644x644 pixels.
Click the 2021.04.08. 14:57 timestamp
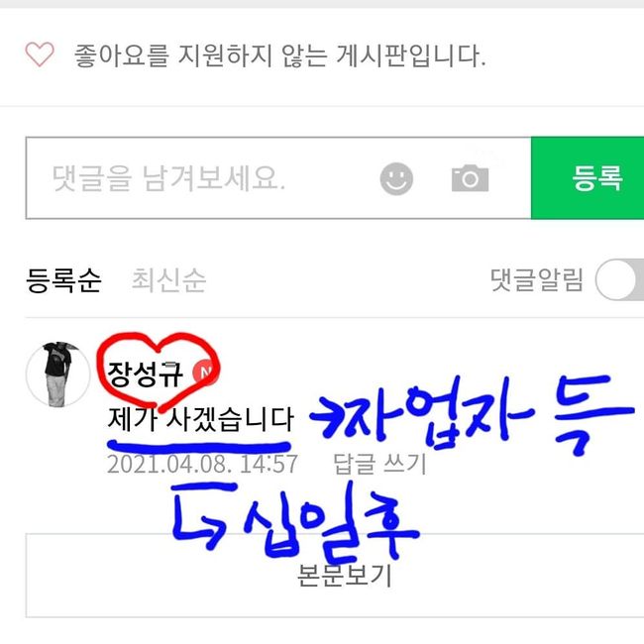pyautogui.click(x=202, y=464)
